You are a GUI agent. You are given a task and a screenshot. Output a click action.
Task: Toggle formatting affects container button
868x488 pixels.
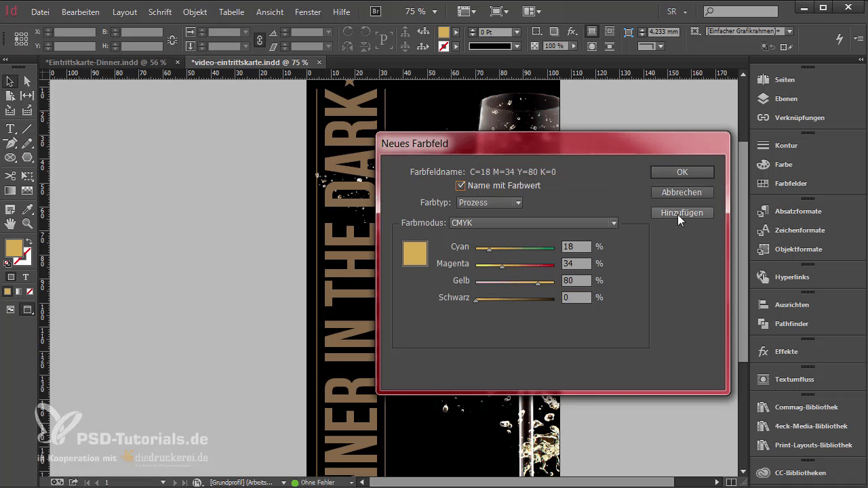(11, 277)
